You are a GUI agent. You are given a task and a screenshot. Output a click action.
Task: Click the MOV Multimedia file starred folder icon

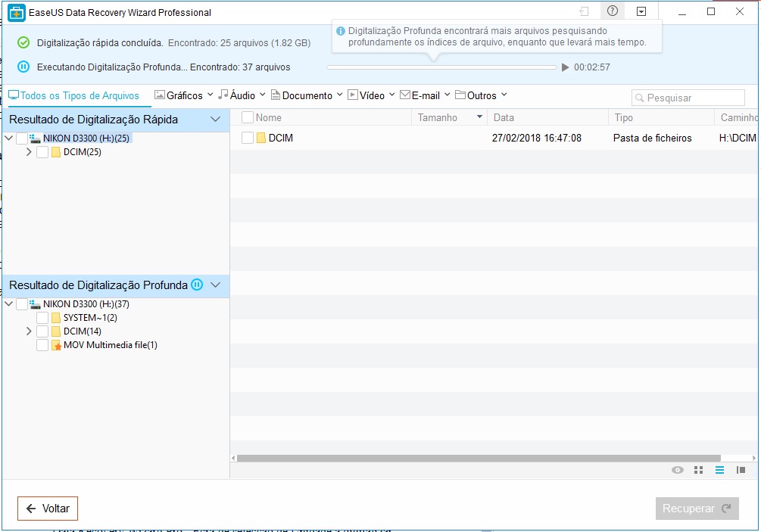tap(56, 345)
